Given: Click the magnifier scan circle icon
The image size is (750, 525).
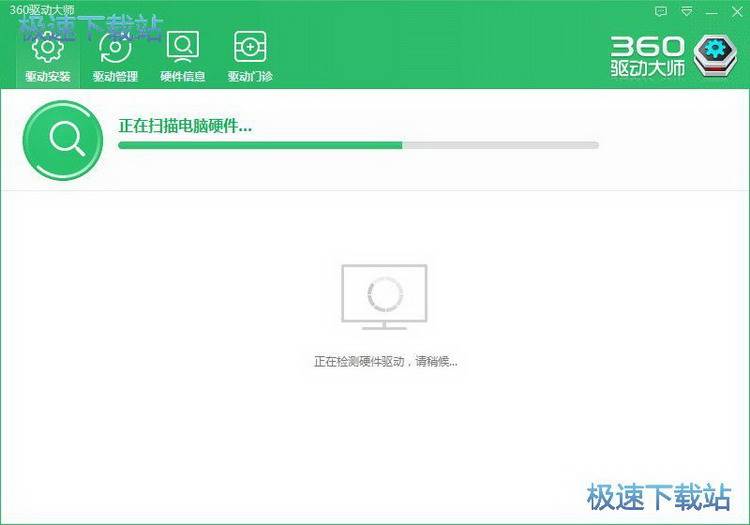Looking at the screenshot, I should (63, 140).
